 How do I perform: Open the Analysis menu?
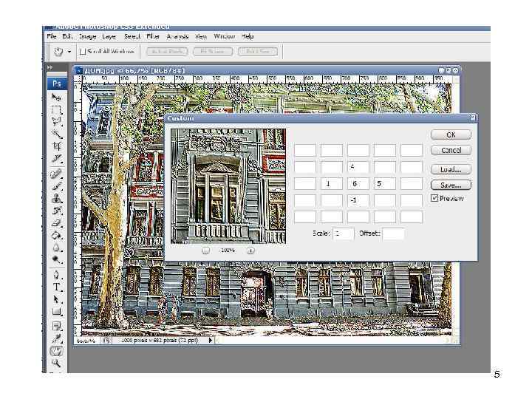[x=177, y=36]
